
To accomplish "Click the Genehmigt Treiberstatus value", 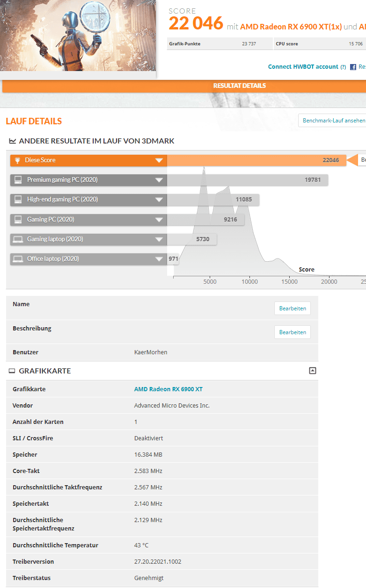I will coord(149,578).
